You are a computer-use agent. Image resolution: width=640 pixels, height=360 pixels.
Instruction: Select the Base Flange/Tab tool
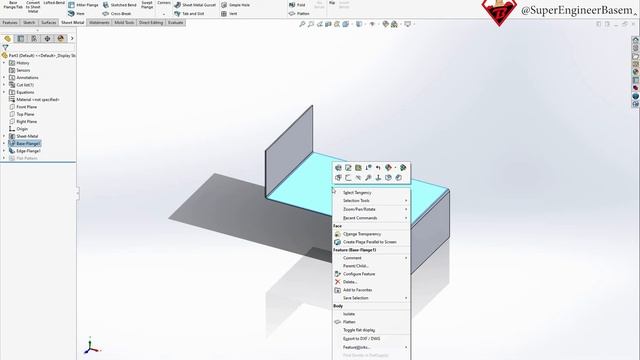13,4
